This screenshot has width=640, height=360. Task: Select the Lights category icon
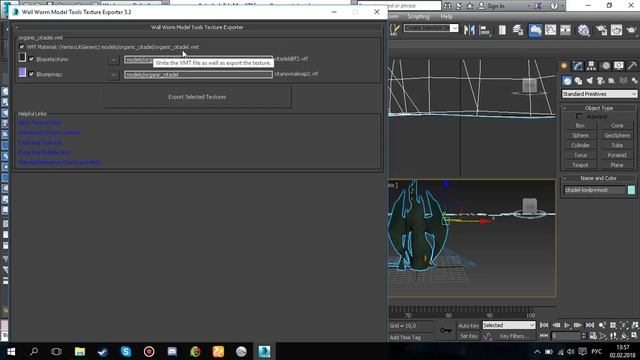pos(590,81)
